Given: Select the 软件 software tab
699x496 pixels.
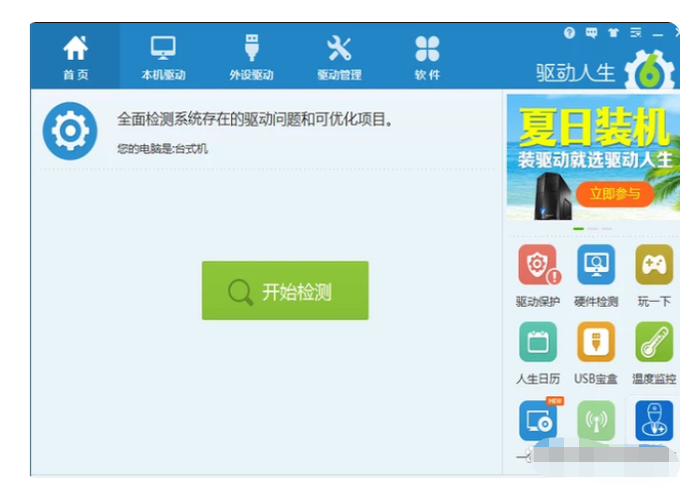Looking at the screenshot, I should tap(427, 57).
